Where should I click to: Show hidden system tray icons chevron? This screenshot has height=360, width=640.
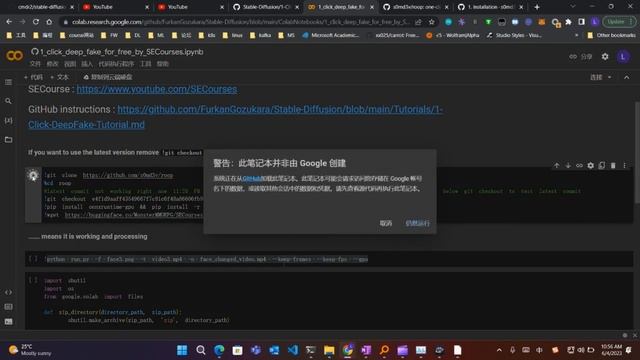click(x=499, y=350)
